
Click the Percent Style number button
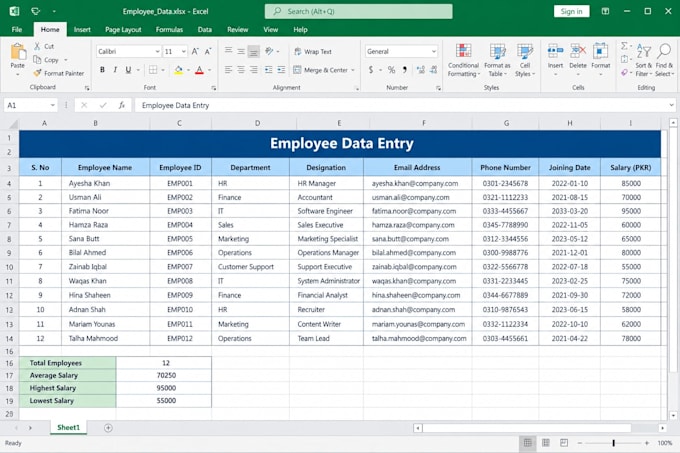tap(391, 69)
